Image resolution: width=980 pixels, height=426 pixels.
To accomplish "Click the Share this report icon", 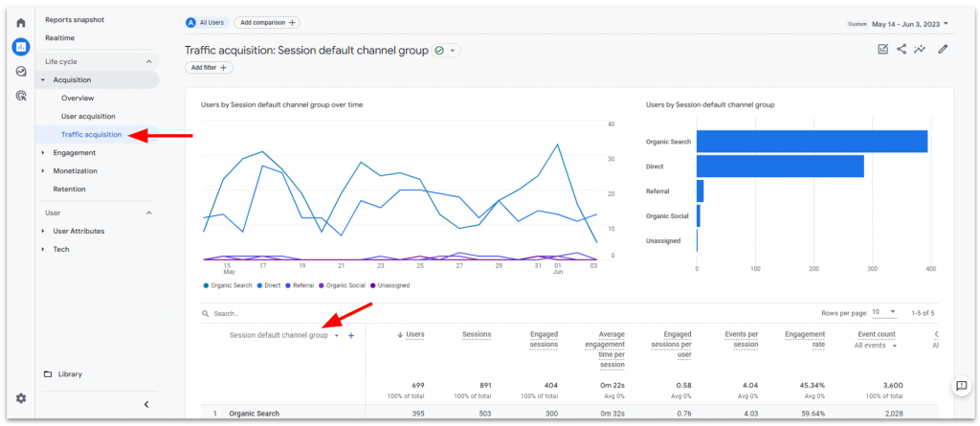I will coord(902,50).
